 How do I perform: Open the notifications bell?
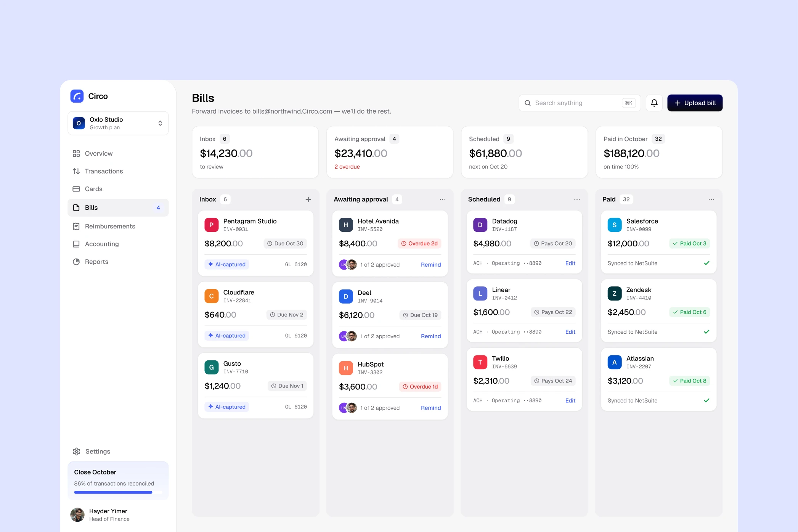pyautogui.click(x=654, y=103)
